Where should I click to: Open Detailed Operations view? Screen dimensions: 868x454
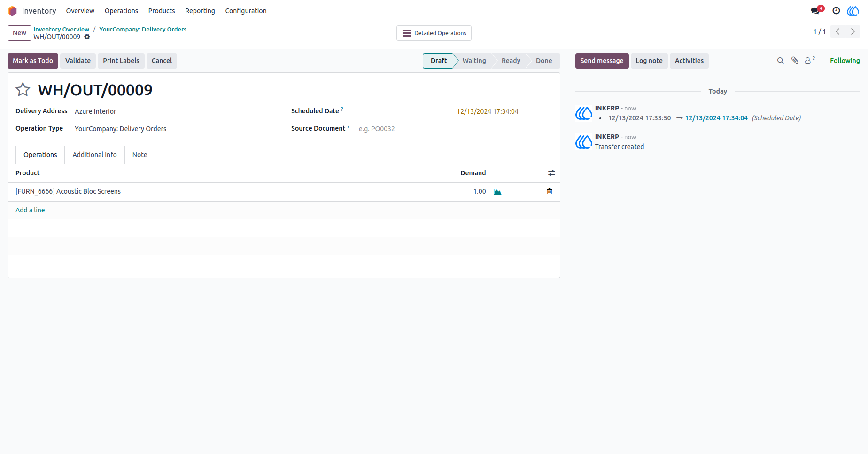click(434, 33)
